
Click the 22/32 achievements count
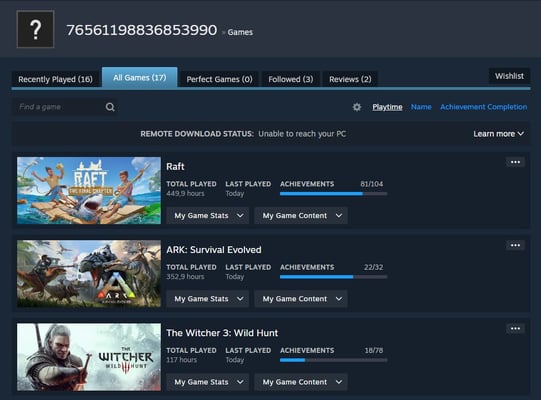pos(373,267)
